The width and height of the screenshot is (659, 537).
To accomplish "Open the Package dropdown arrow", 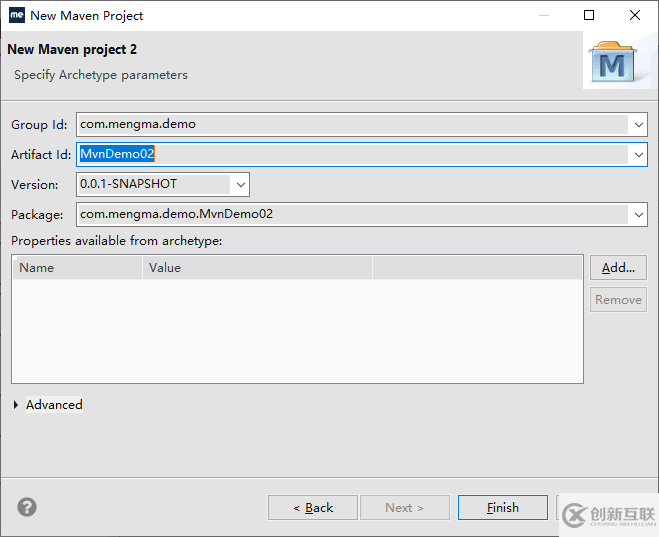I will click(x=638, y=214).
